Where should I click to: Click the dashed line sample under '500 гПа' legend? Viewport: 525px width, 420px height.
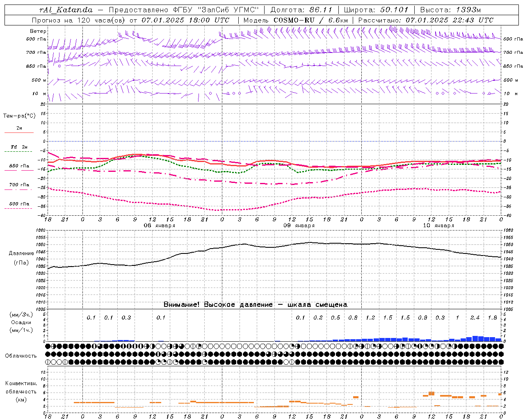coord(18,208)
